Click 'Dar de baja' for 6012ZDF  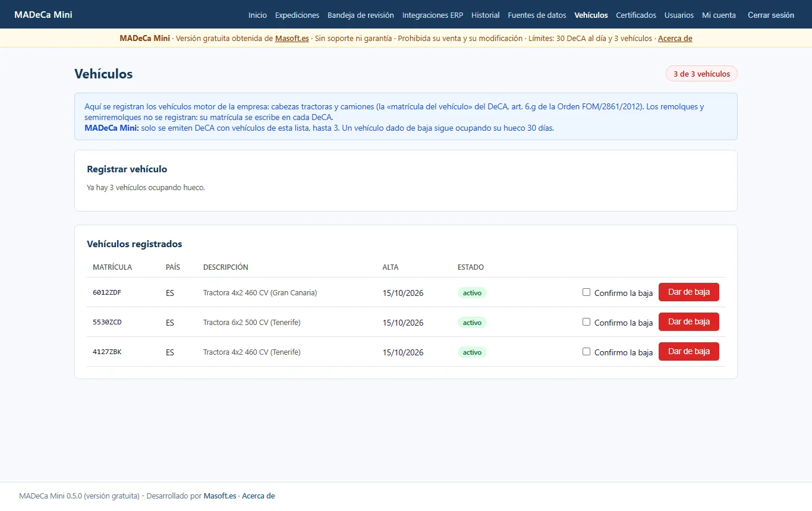(x=689, y=292)
